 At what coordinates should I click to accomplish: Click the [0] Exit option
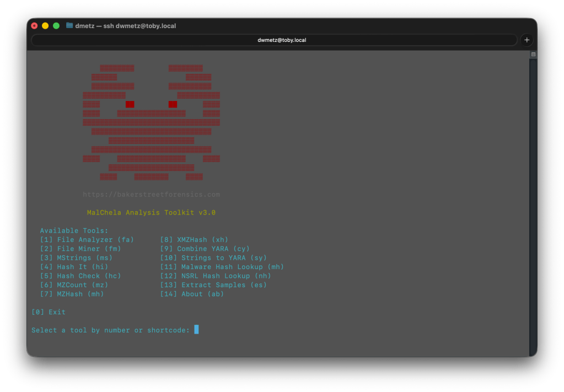[49, 312]
